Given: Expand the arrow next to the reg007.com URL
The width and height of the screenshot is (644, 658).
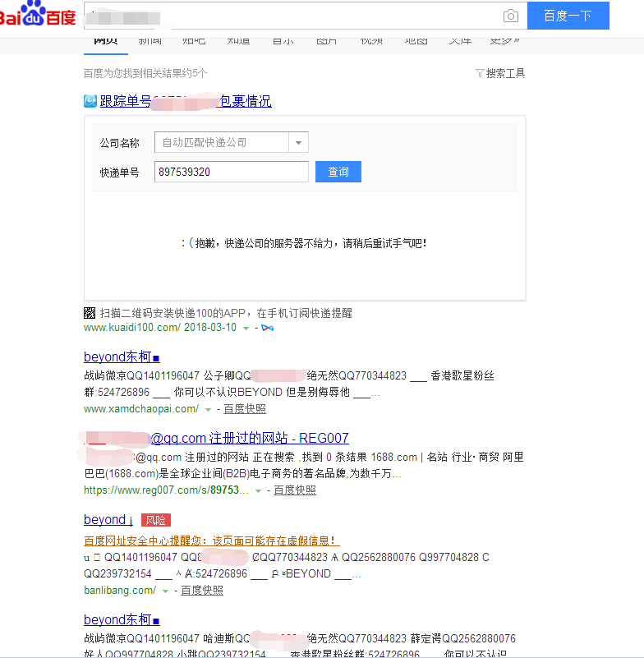Looking at the screenshot, I should click(259, 491).
